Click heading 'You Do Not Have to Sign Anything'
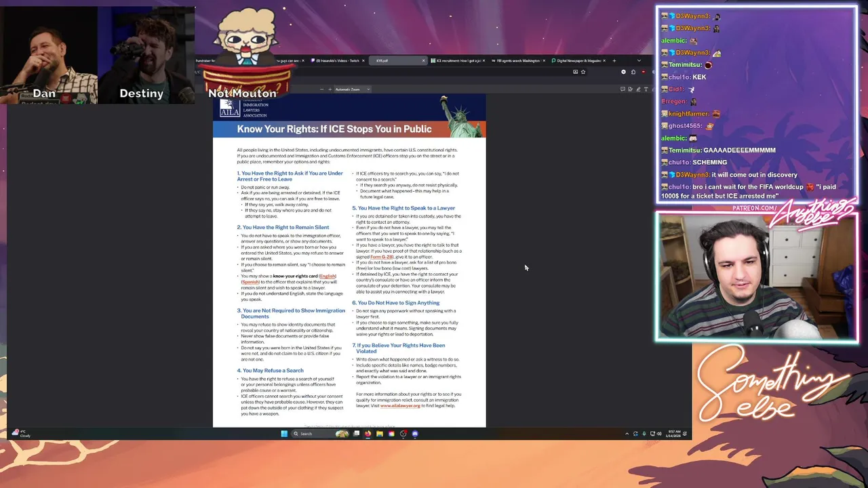The image size is (868, 488). point(396,302)
